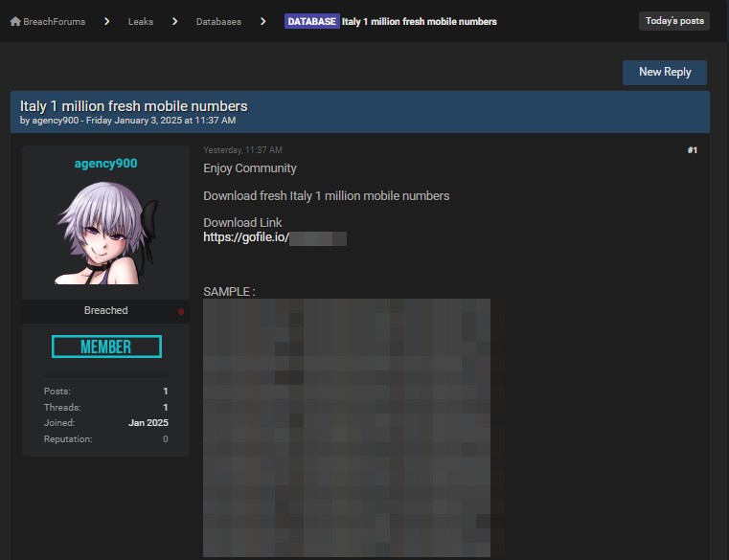This screenshot has height=560, width=729.
Task: Open the #1 post permalink
Action: pyautogui.click(x=692, y=150)
